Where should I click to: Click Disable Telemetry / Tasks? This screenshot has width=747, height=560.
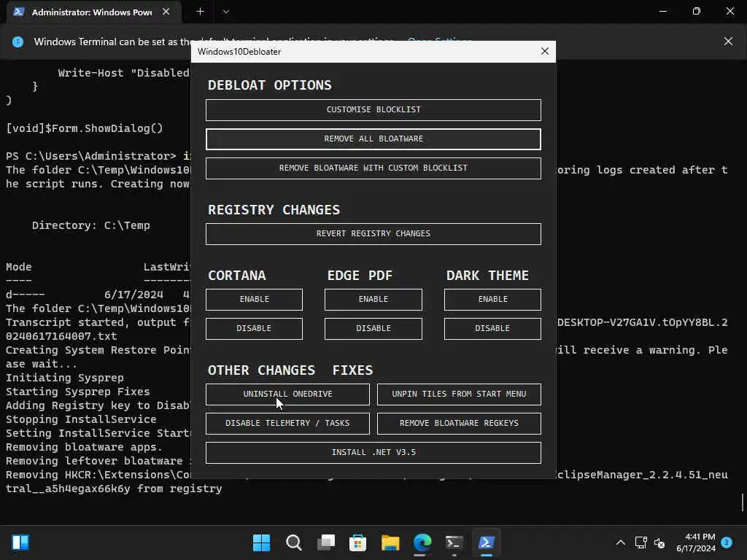287,423
